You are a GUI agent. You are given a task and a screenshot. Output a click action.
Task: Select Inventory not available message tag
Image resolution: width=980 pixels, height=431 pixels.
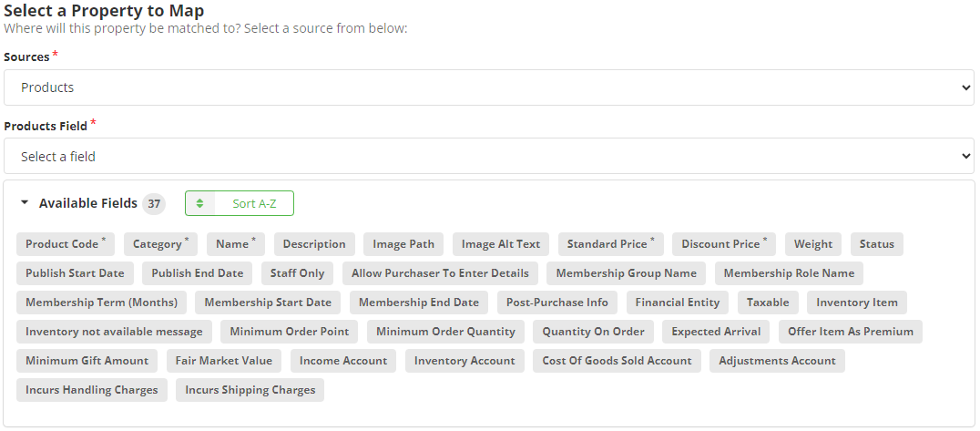click(x=115, y=332)
